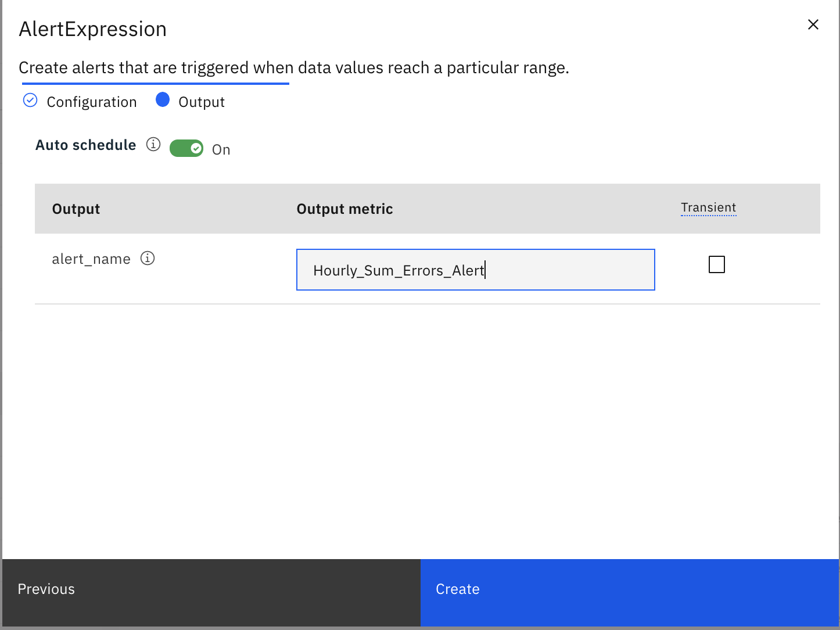Click the alert description sentence

(294, 68)
